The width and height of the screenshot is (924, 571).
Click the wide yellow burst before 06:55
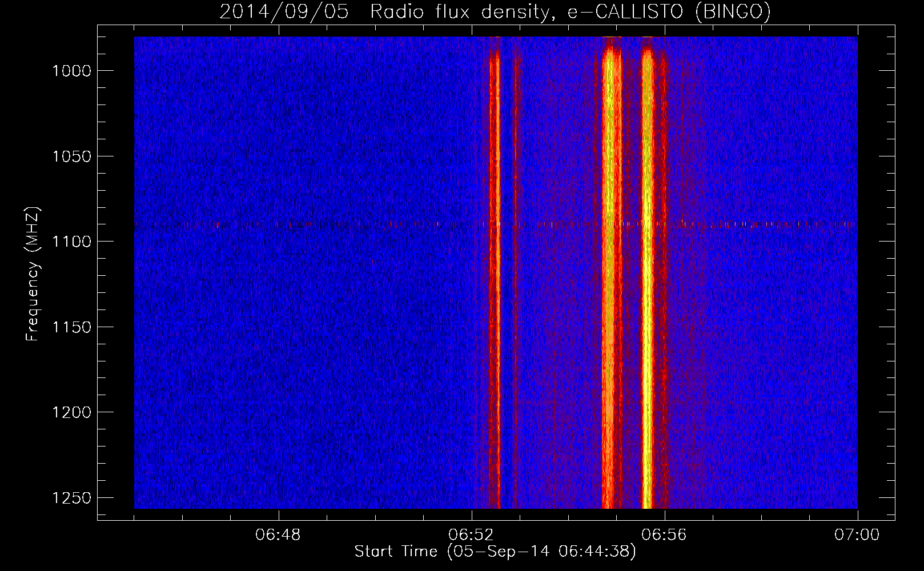(x=610, y=278)
